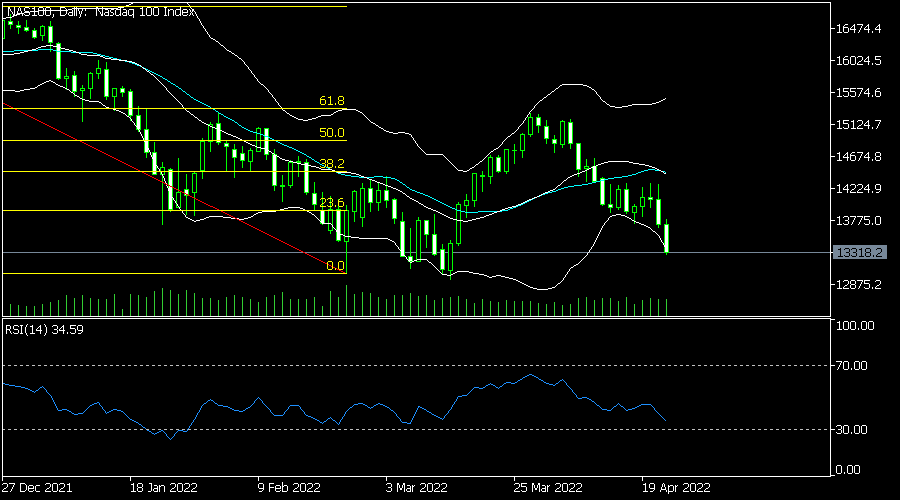Click the latest candlestick at the current price
Viewport: 900px width, 500px height.
pyautogui.click(x=666, y=238)
